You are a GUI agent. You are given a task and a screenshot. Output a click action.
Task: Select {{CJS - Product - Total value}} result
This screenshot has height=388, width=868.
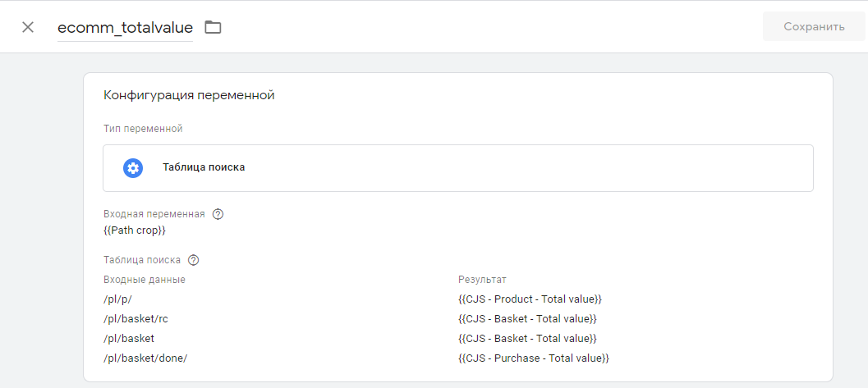(x=530, y=299)
